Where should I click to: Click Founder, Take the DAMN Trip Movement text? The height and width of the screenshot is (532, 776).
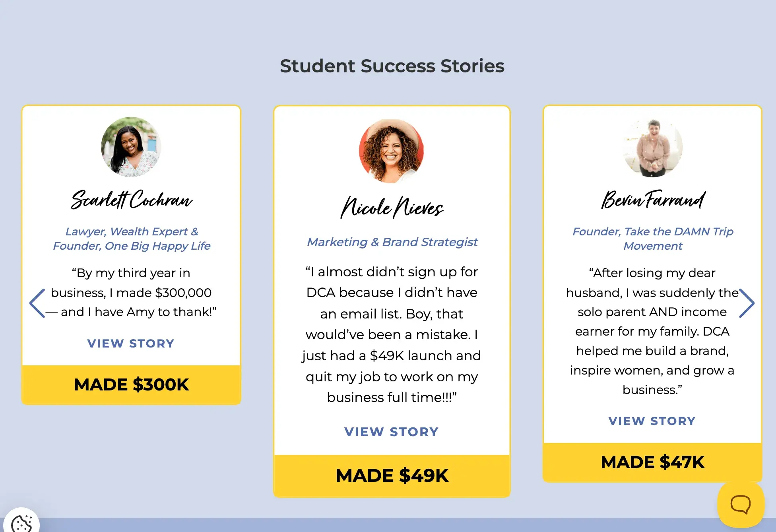(x=653, y=239)
